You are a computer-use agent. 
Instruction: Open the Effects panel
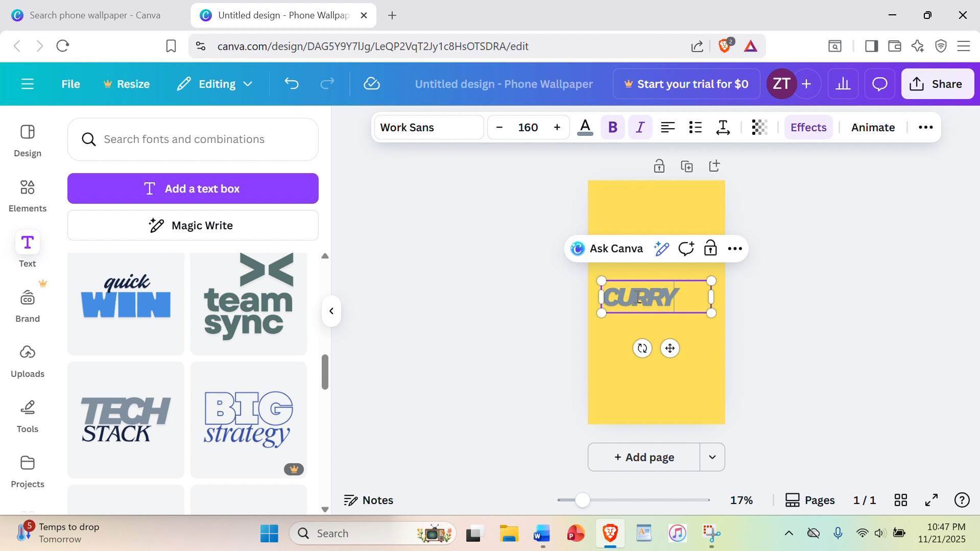pos(808,127)
